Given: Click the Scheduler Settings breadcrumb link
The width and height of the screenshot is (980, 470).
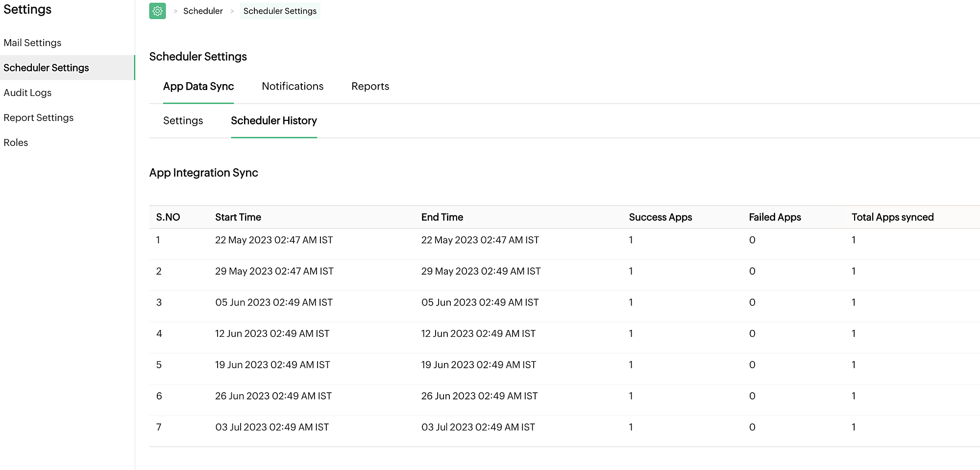Looking at the screenshot, I should tap(280, 11).
